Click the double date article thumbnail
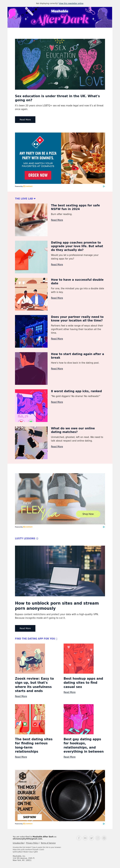 point(31,294)
